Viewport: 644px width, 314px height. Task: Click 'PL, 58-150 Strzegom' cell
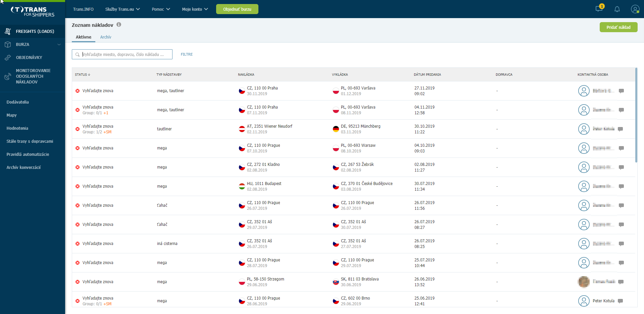tap(265, 279)
